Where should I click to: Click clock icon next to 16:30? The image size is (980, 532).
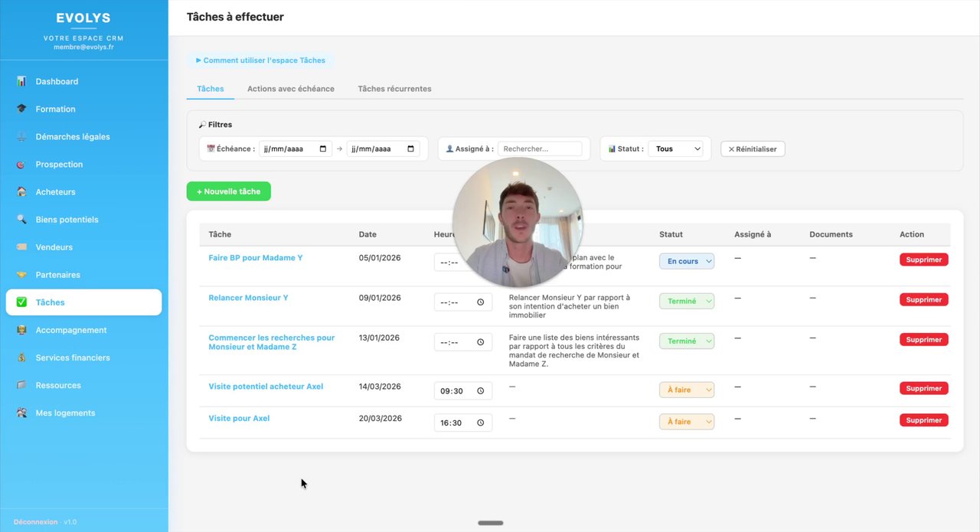click(x=481, y=423)
